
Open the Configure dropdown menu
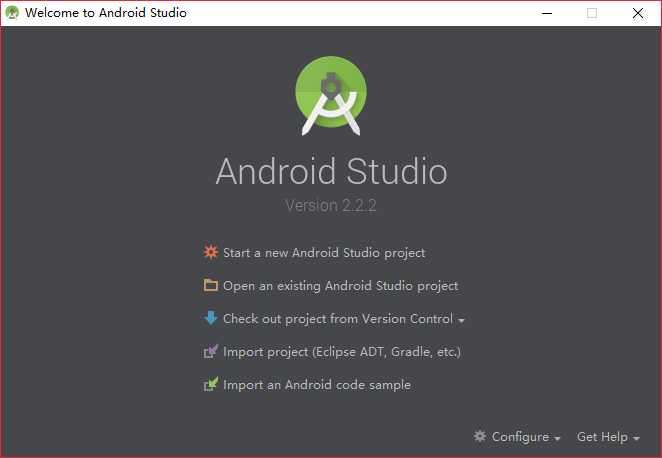tap(517, 436)
